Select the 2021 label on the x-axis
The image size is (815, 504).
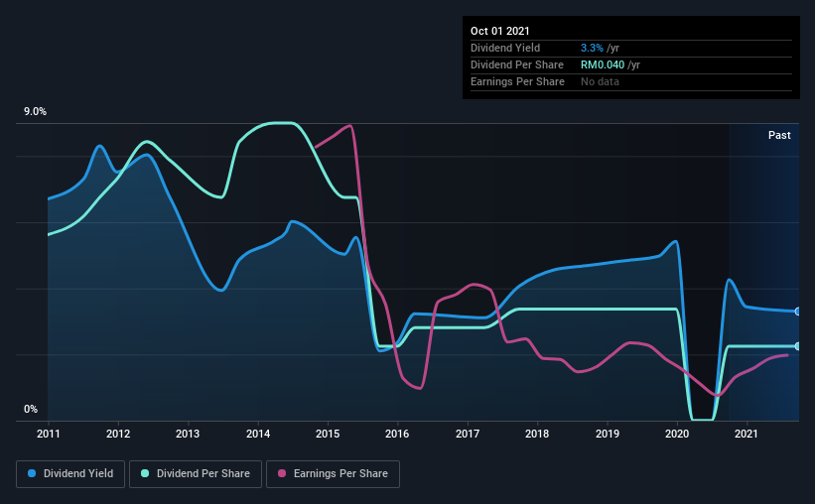point(747,434)
